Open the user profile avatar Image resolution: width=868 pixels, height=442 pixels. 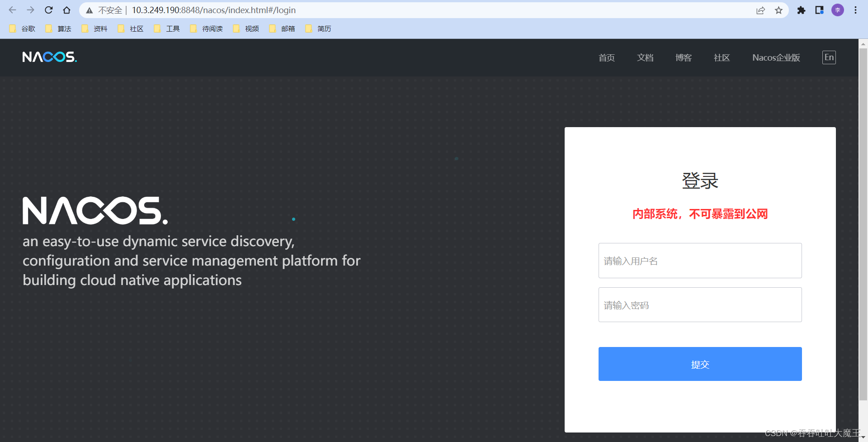(x=838, y=10)
